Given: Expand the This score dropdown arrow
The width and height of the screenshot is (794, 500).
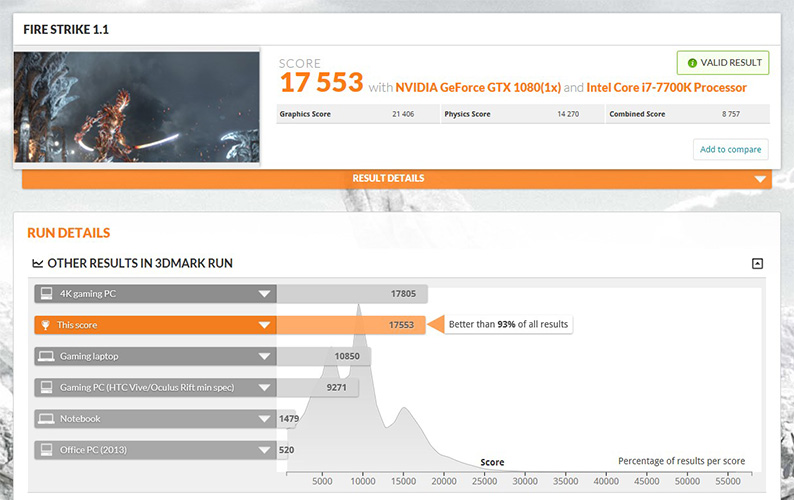Looking at the screenshot, I should pos(264,325).
